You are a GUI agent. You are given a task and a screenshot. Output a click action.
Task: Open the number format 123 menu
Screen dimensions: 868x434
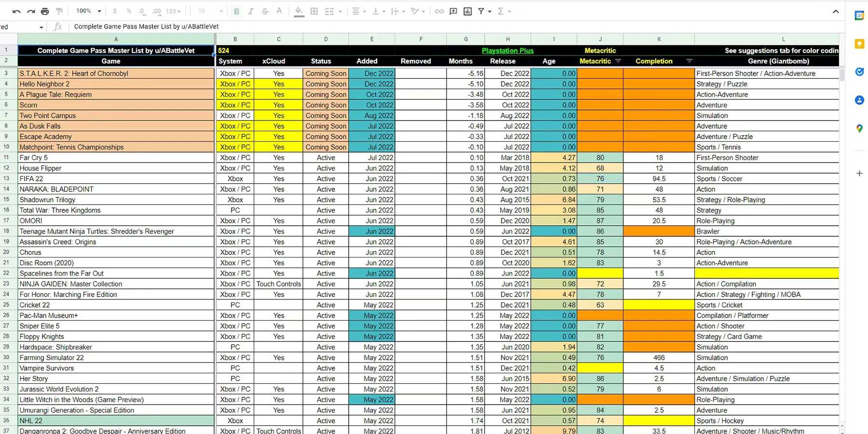[173, 11]
